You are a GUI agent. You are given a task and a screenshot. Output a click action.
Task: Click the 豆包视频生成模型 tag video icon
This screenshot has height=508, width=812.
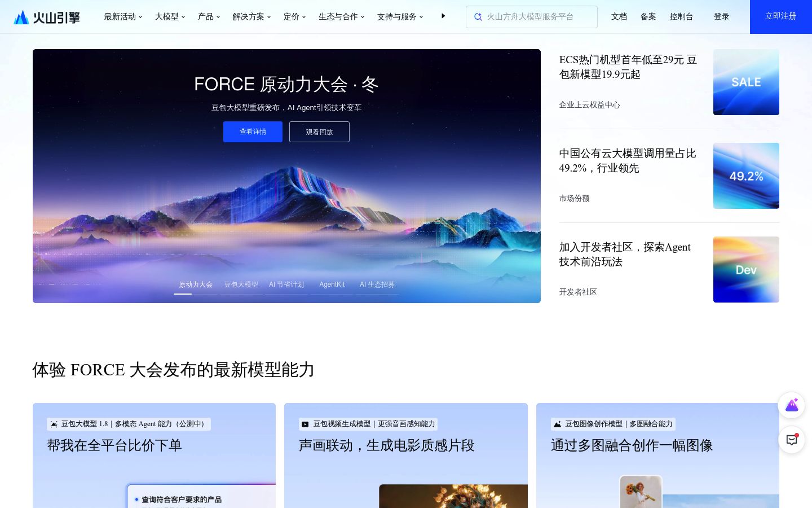point(305,424)
